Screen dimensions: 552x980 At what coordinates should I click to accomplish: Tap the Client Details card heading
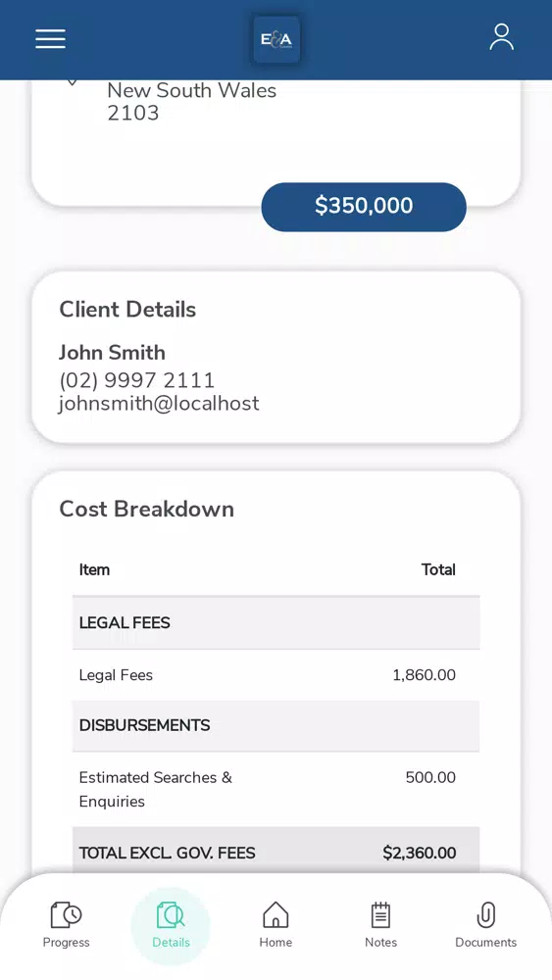click(x=127, y=310)
